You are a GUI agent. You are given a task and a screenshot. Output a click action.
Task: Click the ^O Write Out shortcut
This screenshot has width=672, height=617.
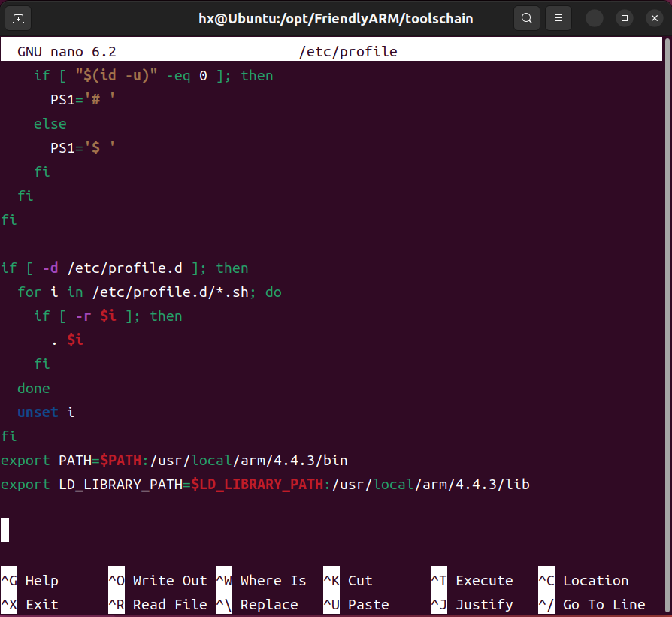click(158, 581)
